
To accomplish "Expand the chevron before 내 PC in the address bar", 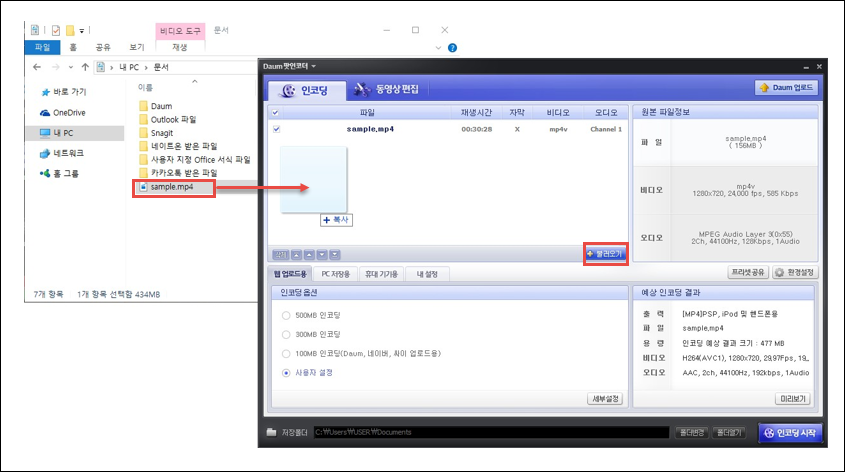I will (x=112, y=67).
